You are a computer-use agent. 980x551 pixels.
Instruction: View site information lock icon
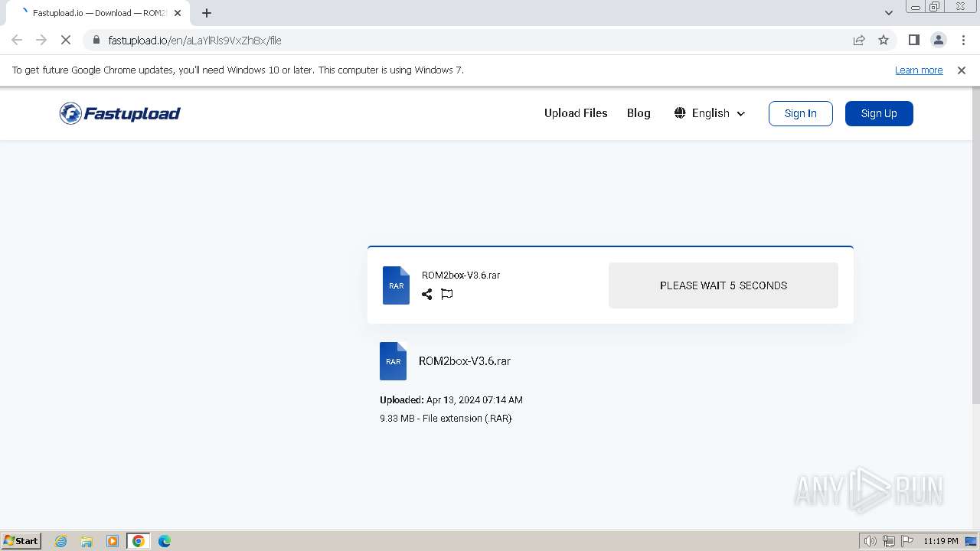[x=96, y=40]
